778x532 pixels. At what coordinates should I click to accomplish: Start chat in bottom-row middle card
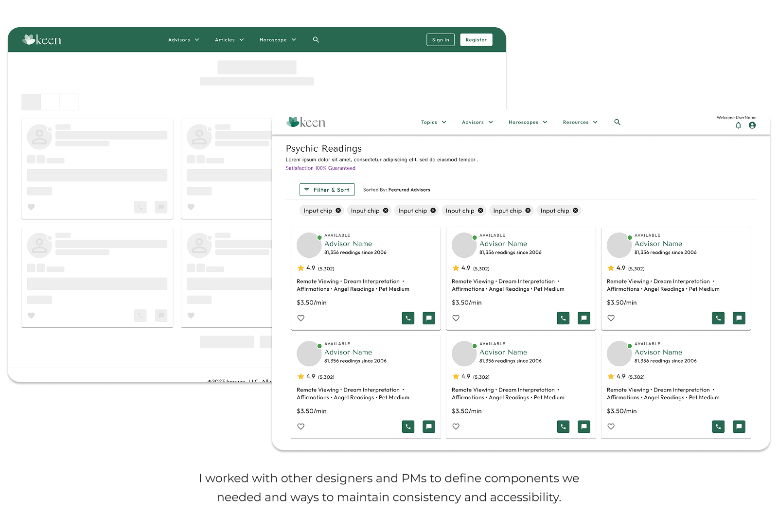(584, 426)
